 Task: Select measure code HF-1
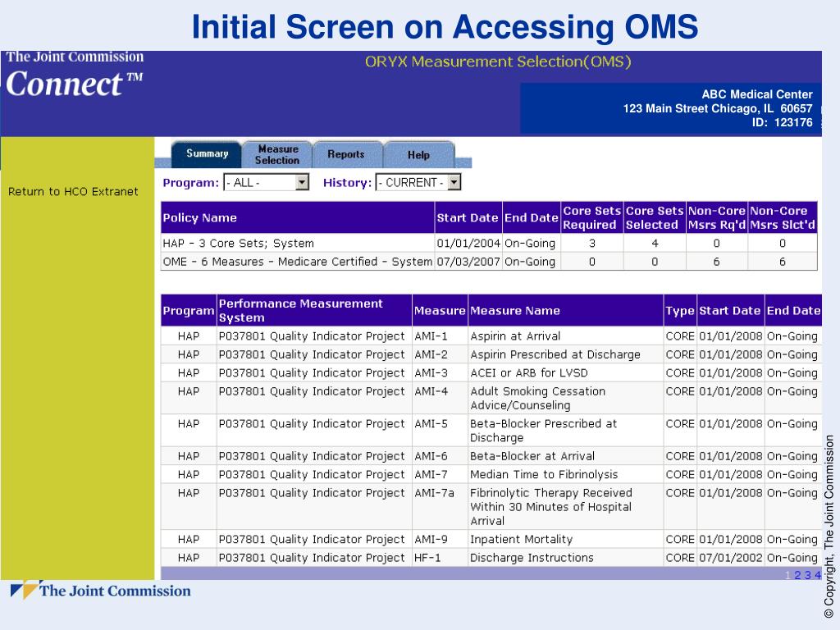(427, 558)
